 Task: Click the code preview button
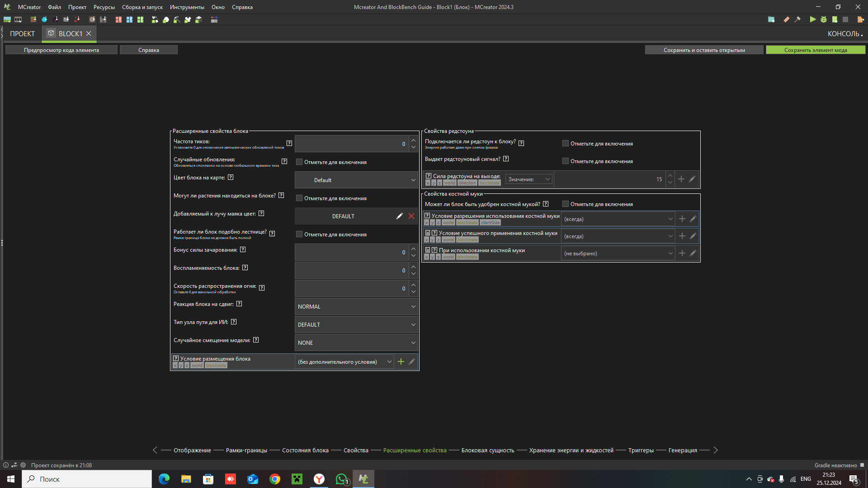[x=61, y=50]
